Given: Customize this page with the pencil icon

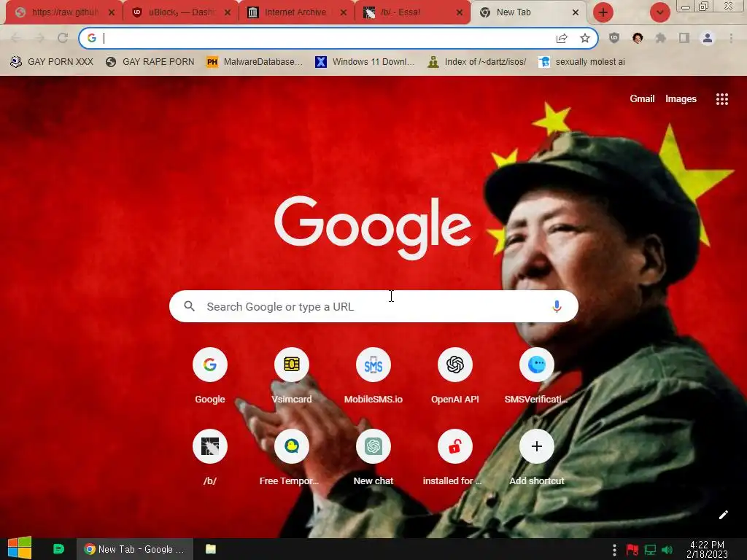Looking at the screenshot, I should click(723, 515).
